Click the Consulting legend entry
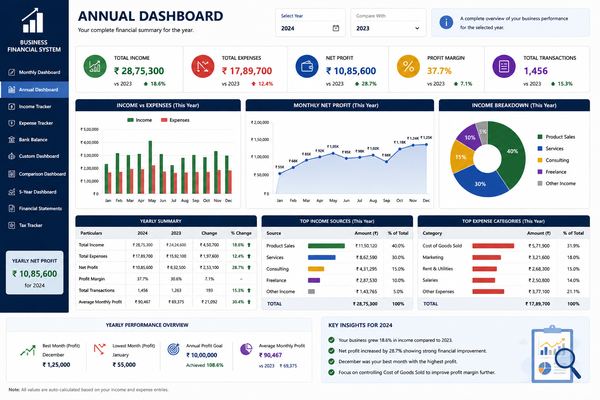 pos(553,160)
